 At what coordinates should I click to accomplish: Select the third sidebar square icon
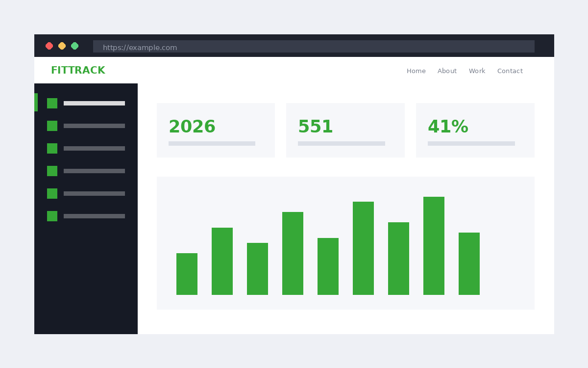click(x=52, y=148)
